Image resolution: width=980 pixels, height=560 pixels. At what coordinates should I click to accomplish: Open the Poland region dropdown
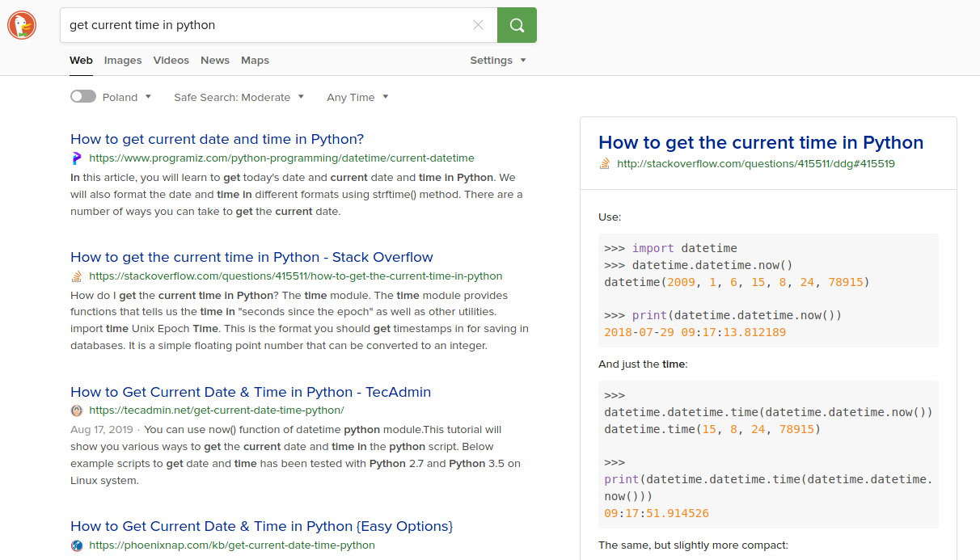[x=127, y=97]
